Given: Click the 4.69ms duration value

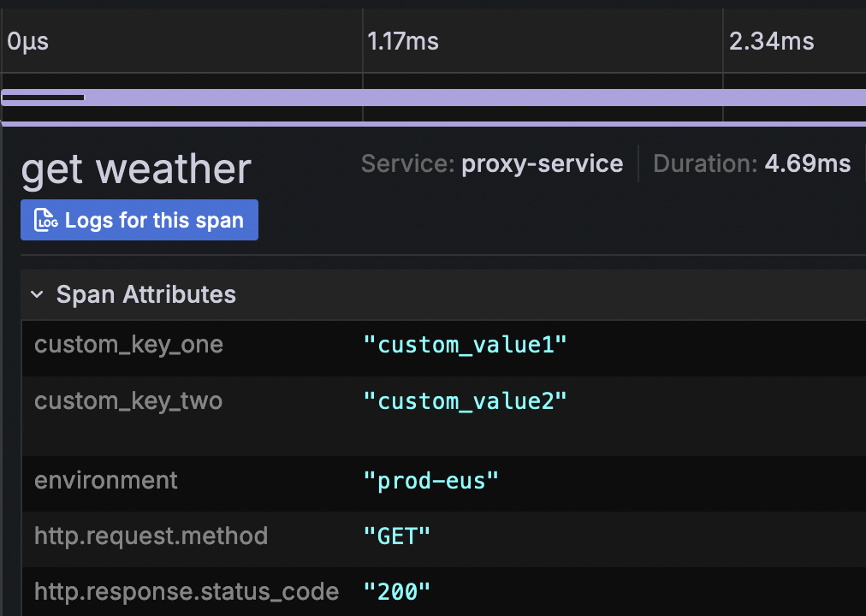Looking at the screenshot, I should pos(807,164).
